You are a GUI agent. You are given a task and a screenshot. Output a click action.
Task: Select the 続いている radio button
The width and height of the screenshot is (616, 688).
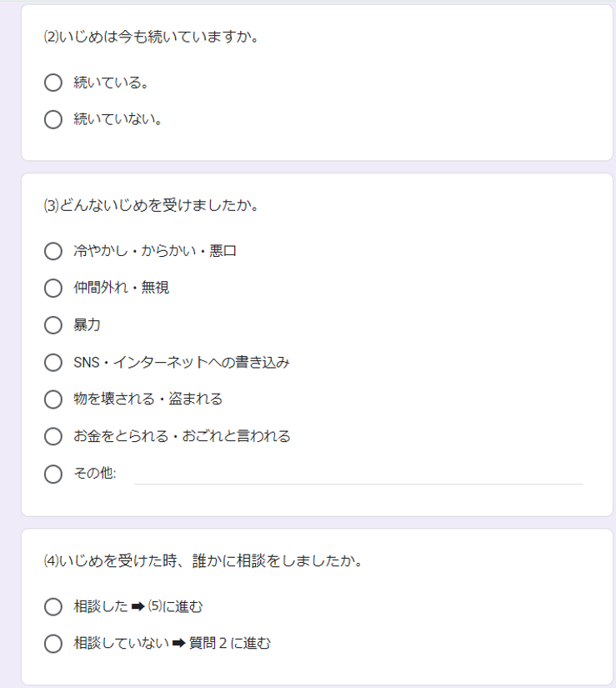point(53,83)
